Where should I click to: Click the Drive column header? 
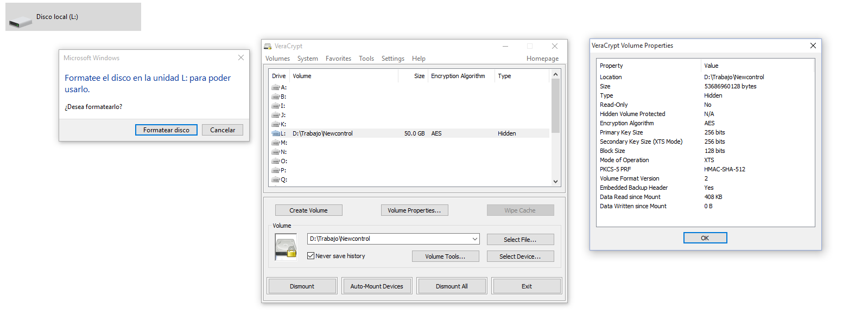(x=279, y=76)
